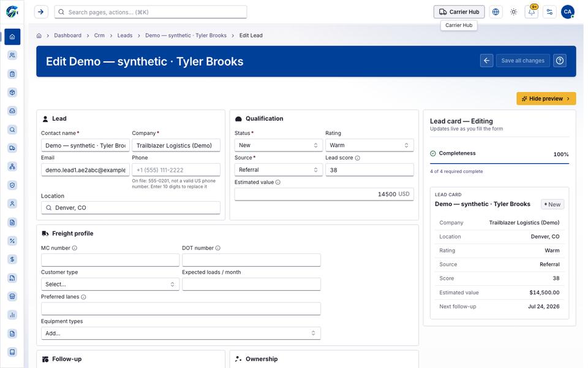Click the DOT number input field

click(251, 260)
